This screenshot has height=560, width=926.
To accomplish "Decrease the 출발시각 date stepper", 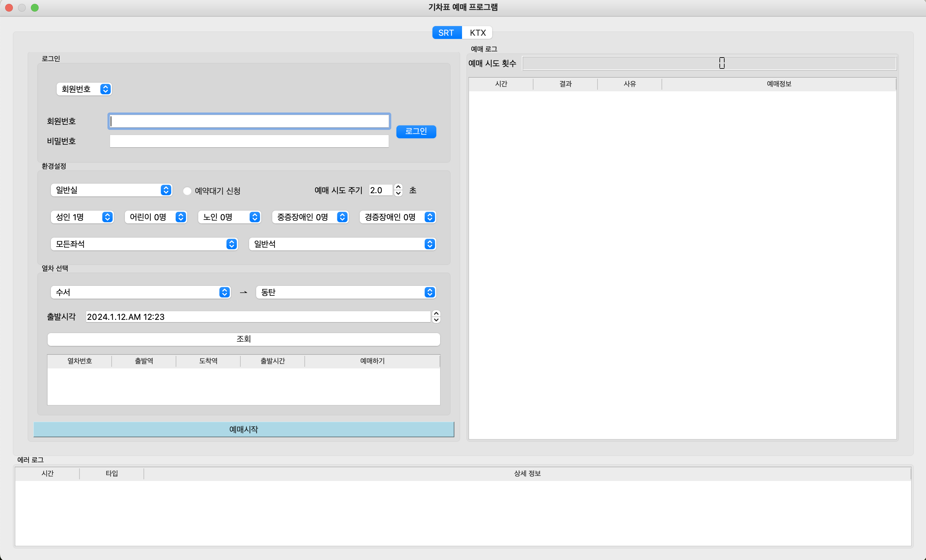I will click(436, 320).
